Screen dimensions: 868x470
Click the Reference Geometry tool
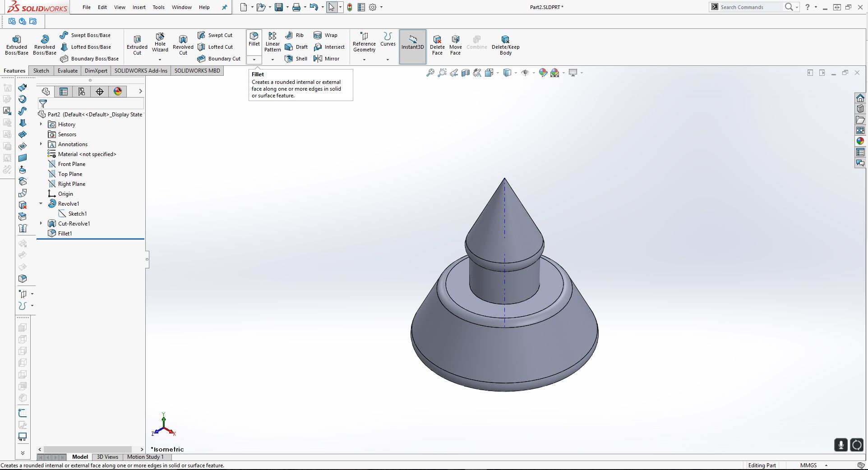pos(364,42)
